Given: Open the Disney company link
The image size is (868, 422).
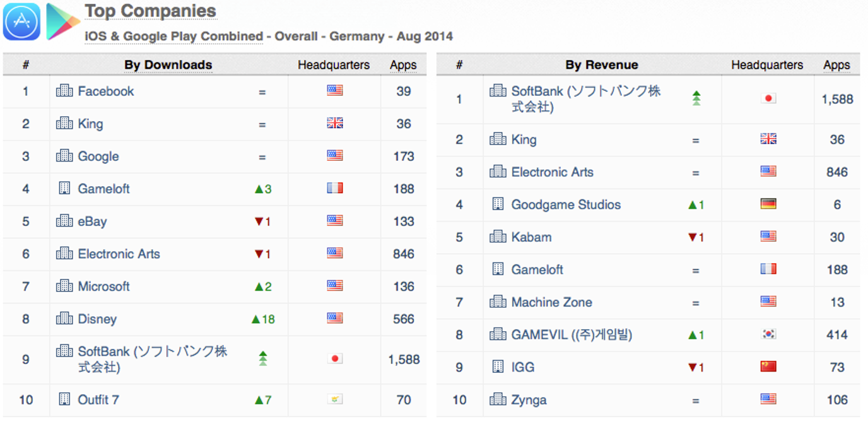Looking at the screenshot, I should coord(97,319).
